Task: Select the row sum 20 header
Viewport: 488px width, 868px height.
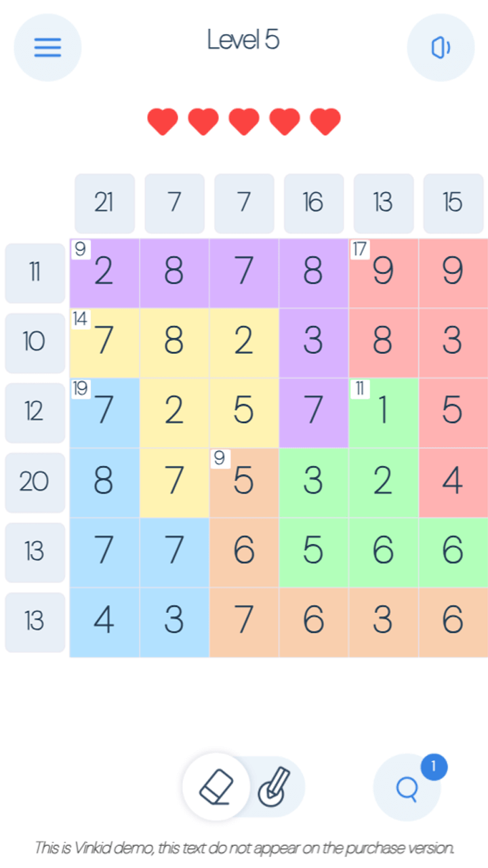Action: (35, 482)
